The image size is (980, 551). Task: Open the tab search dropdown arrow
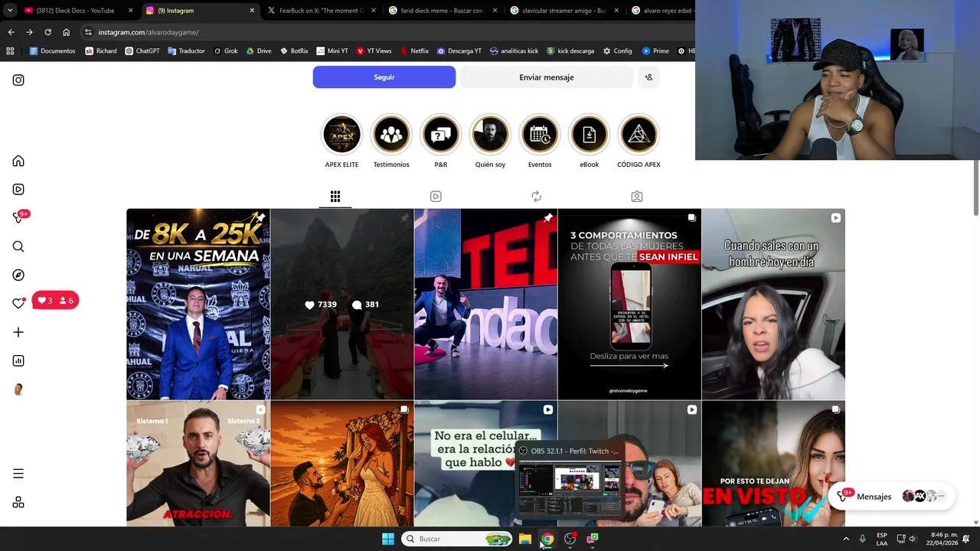[9, 11]
